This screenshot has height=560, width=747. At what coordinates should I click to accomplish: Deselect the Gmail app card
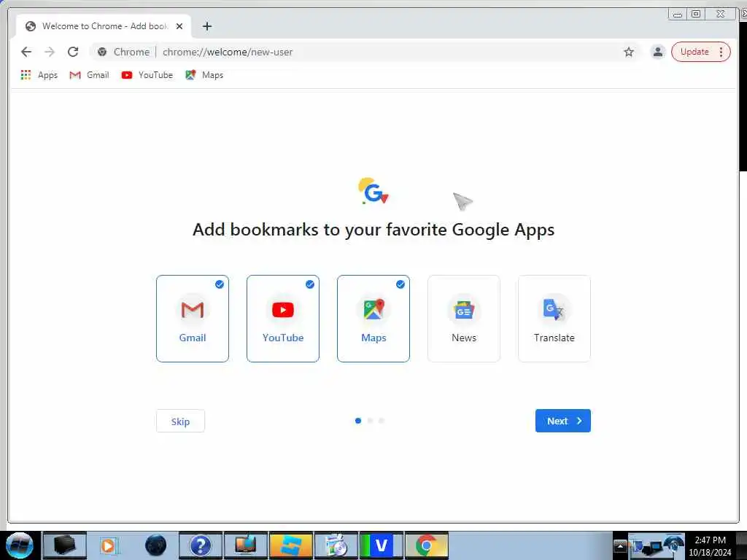coord(193,319)
